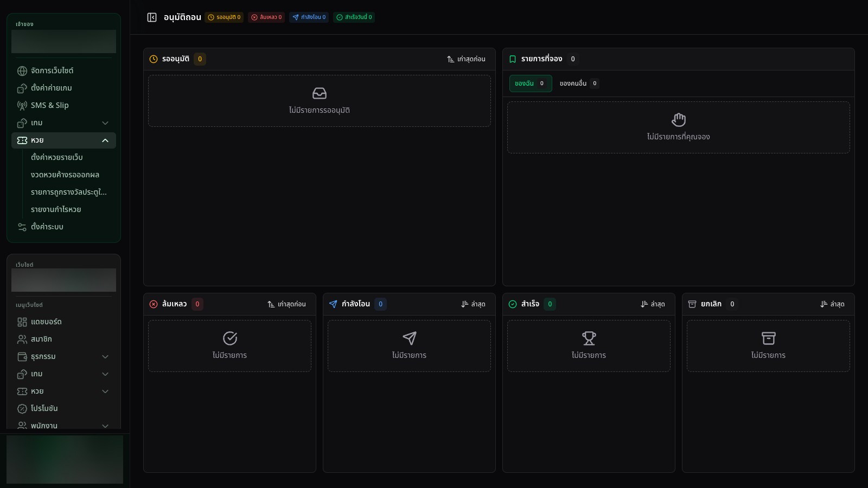Expand the owner เกม menu chevron
The width and height of the screenshot is (868, 488).
pos(105,123)
